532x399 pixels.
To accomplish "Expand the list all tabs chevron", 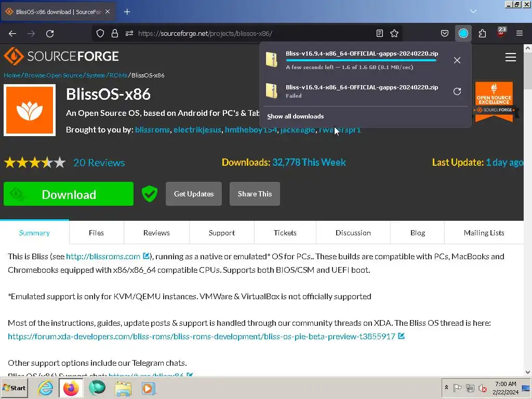I will [473, 11].
